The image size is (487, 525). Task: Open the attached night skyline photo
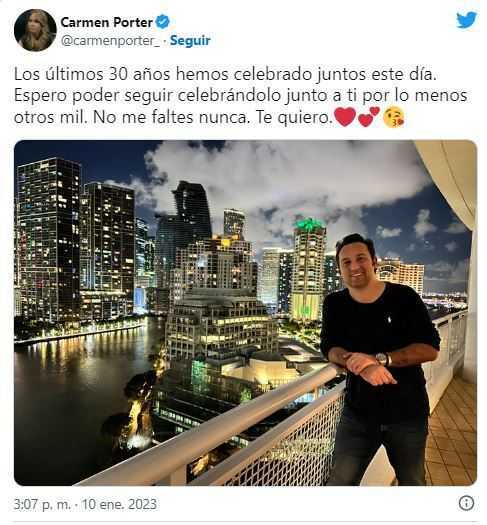point(245,313)
